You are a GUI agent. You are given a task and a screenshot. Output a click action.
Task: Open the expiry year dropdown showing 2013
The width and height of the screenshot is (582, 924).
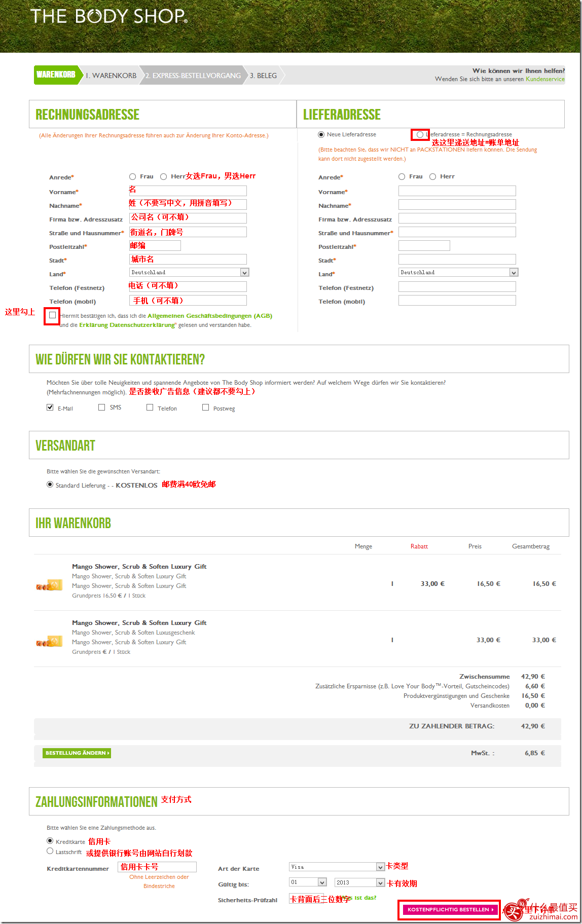(359, 882)
